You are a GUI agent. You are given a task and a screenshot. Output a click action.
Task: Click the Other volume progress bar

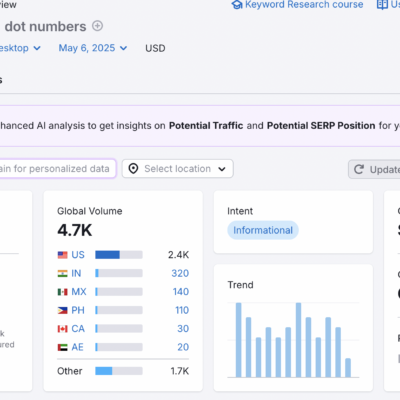coord(119,371)
